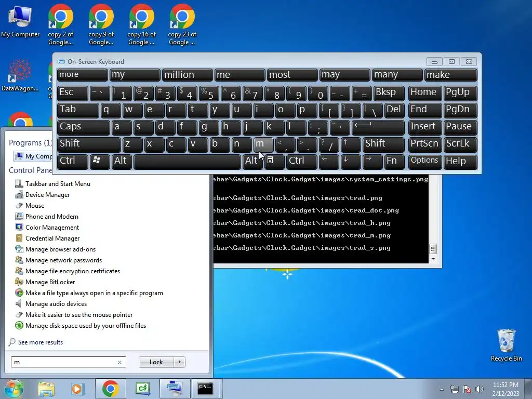Open Device Manager from search results

(x=43, y=195)
